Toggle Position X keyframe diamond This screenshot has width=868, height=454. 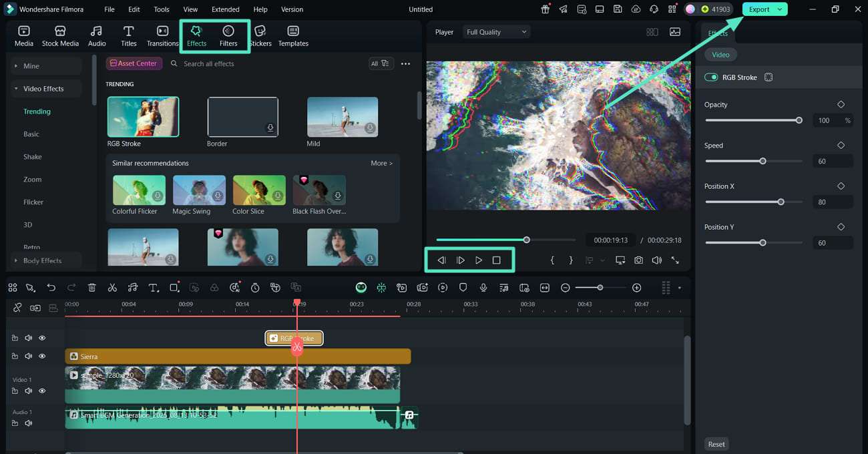pos(841,186)
